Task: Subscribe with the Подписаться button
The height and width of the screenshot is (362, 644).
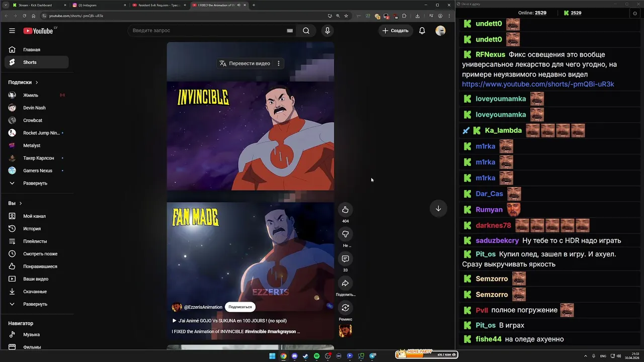Action: coord(240,307)
